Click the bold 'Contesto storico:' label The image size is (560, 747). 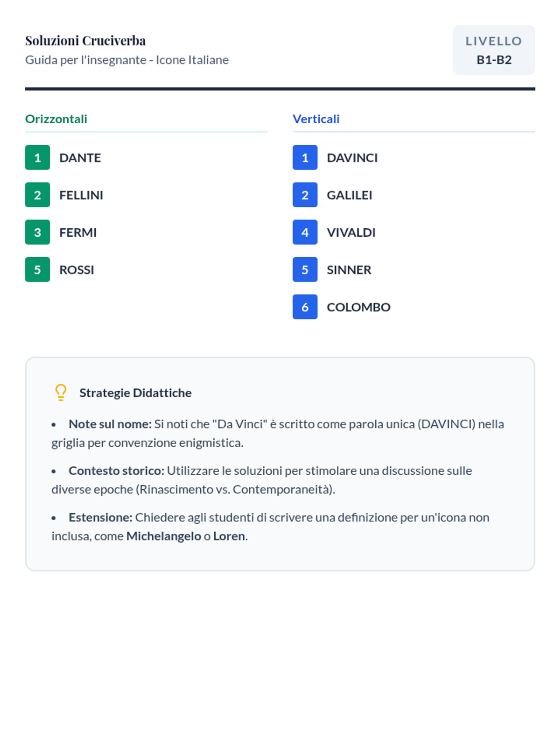pos(116,471)
